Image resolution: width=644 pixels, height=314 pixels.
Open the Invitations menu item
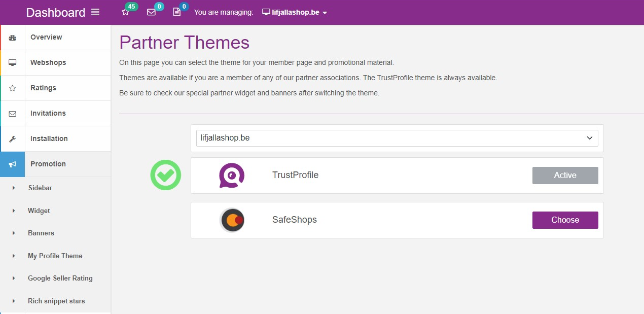[x=56, y=114]
